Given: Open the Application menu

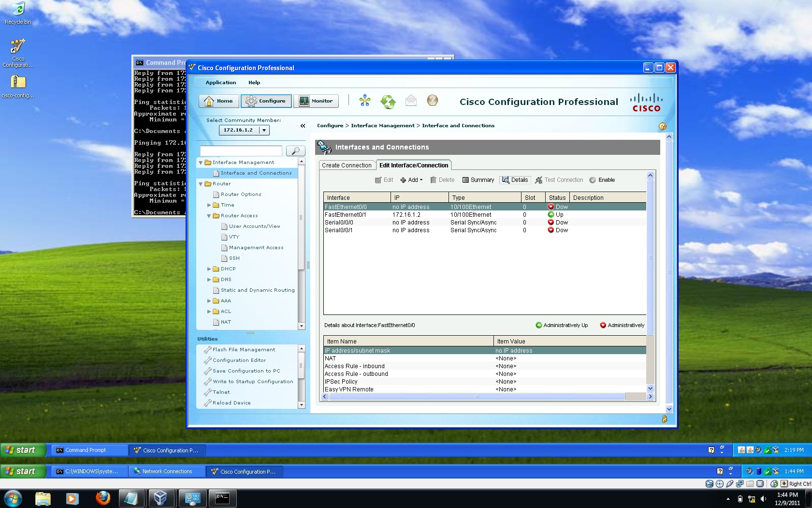Looking at the screenshot, I should 221,83.
